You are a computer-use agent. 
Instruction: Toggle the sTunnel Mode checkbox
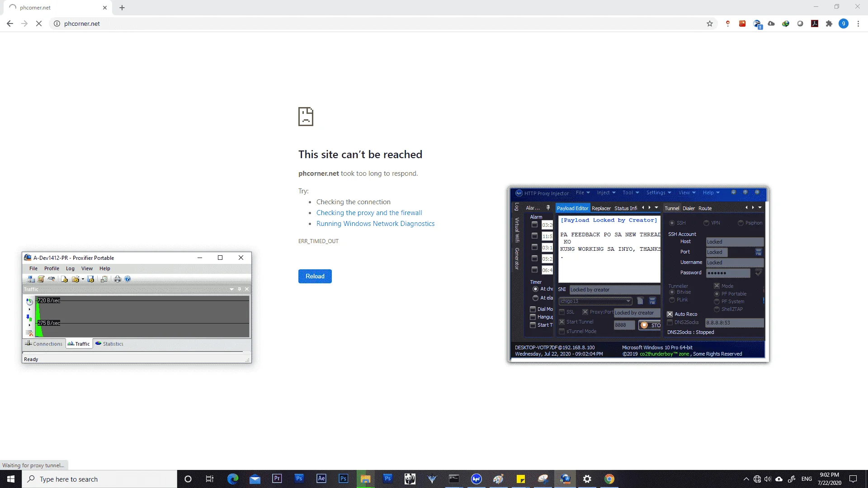point(562,332)
